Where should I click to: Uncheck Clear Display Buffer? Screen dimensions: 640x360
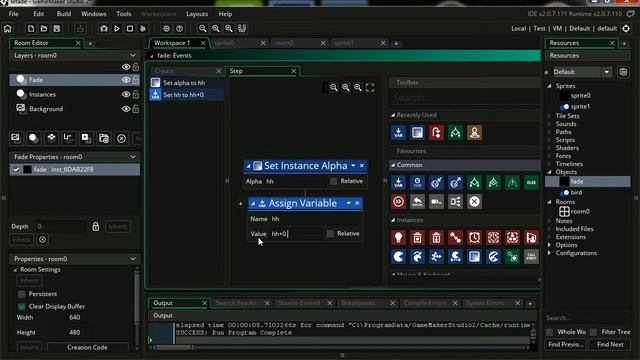pyautogui.click(x=22, y=306)
